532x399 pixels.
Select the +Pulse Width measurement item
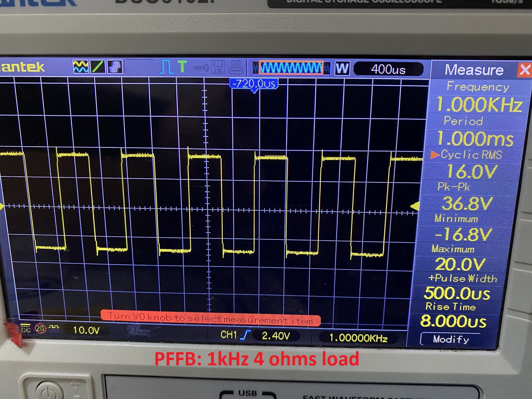[x=462, y=278]
